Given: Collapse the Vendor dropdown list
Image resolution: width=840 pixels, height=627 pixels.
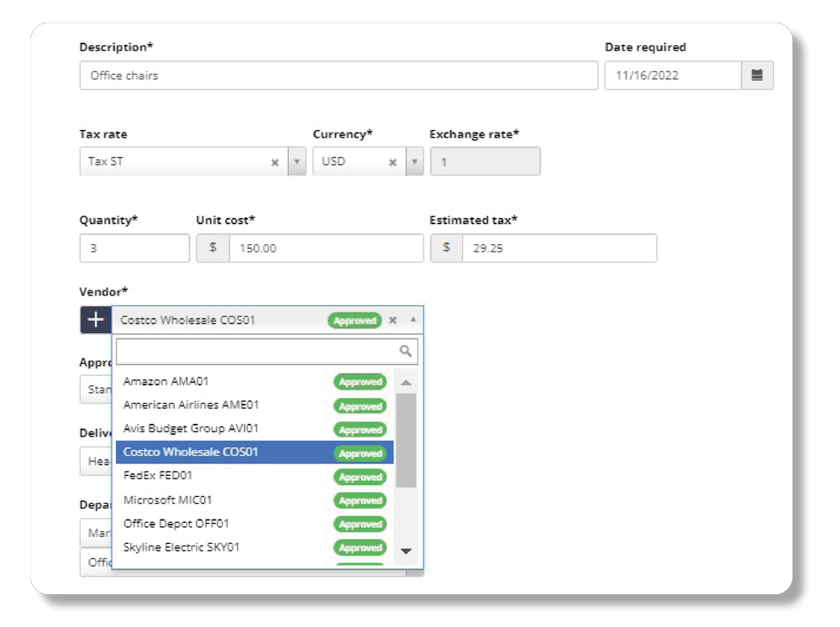Looking at the screenshot, I should (413, 320).
